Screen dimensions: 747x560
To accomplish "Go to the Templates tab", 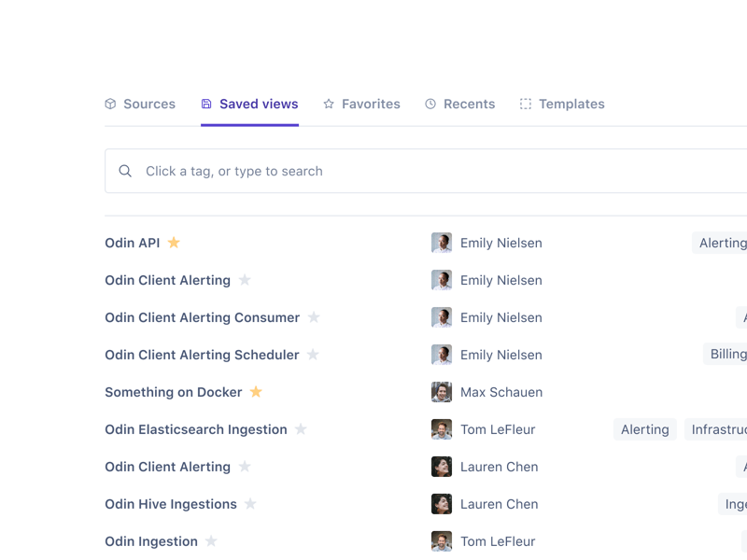I will pos(562,105).
